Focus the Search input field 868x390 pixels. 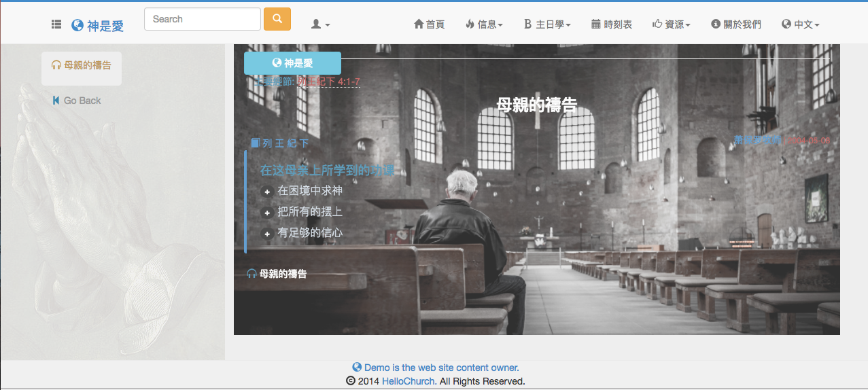point(203,19)
